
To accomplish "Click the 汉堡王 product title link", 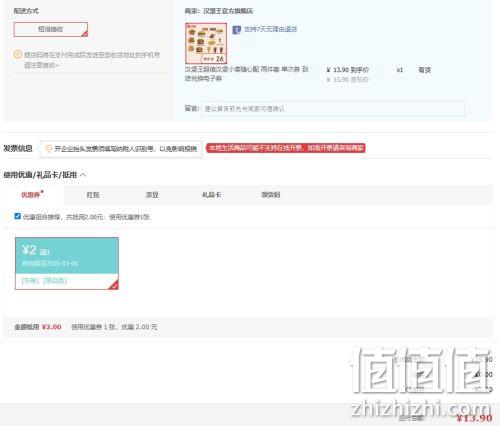I will coord(247,74).
